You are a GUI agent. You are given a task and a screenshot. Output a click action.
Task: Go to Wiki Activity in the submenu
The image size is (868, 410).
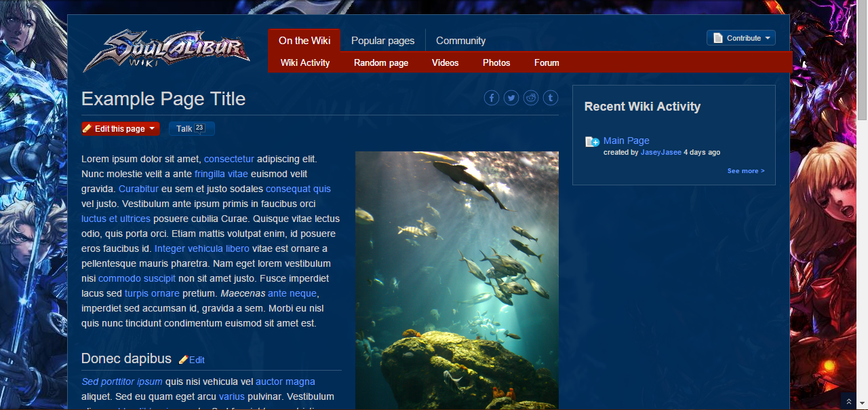pos(305,63)
